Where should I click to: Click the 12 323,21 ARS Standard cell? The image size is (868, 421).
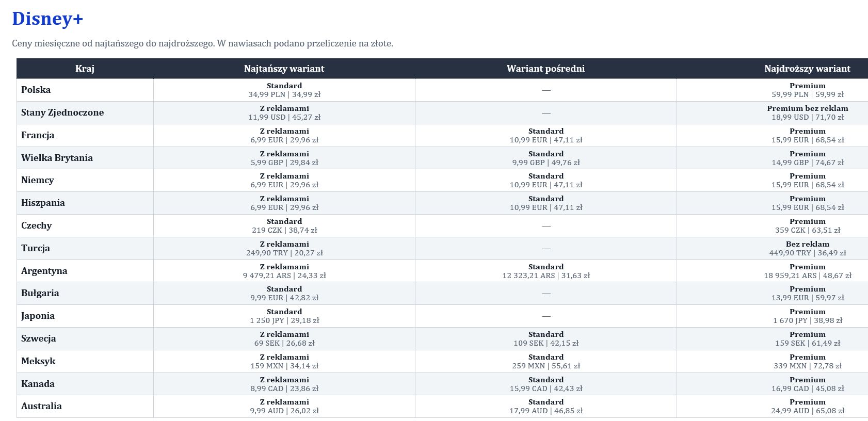pyautogui.click(x=546, y=271)
